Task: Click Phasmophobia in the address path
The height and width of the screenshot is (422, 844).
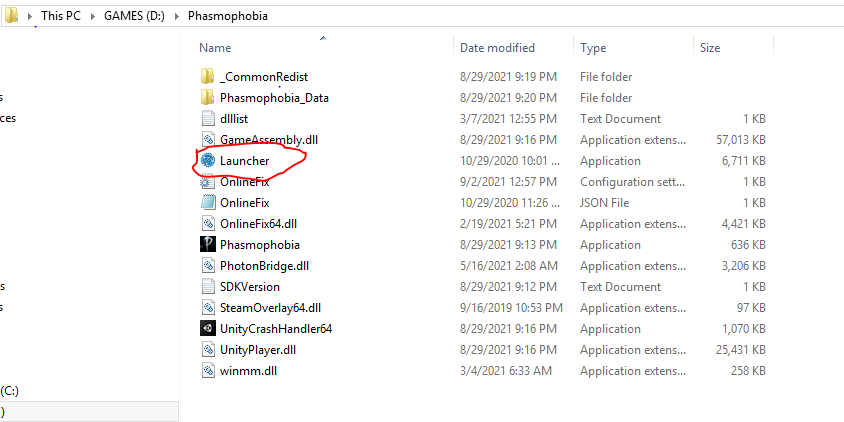Action: 228,16
